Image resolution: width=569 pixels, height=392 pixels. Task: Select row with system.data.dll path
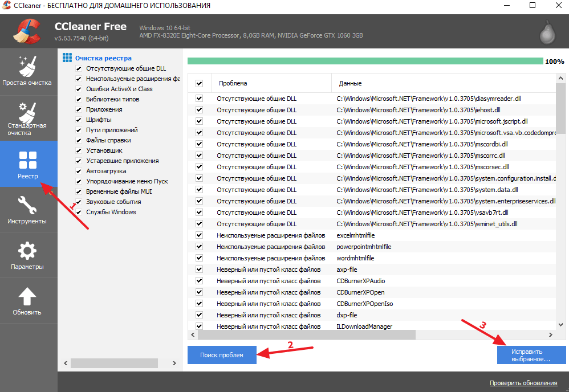(x=372, y=190)
